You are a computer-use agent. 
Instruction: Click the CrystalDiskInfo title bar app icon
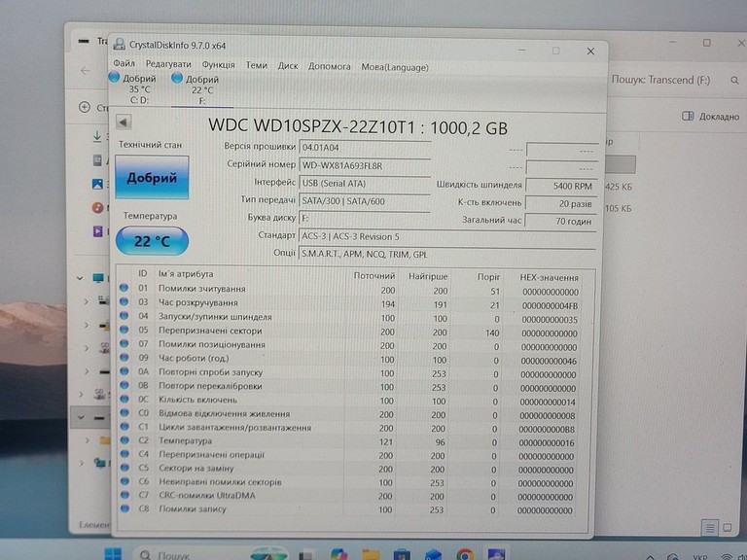(x=119, y=45)
